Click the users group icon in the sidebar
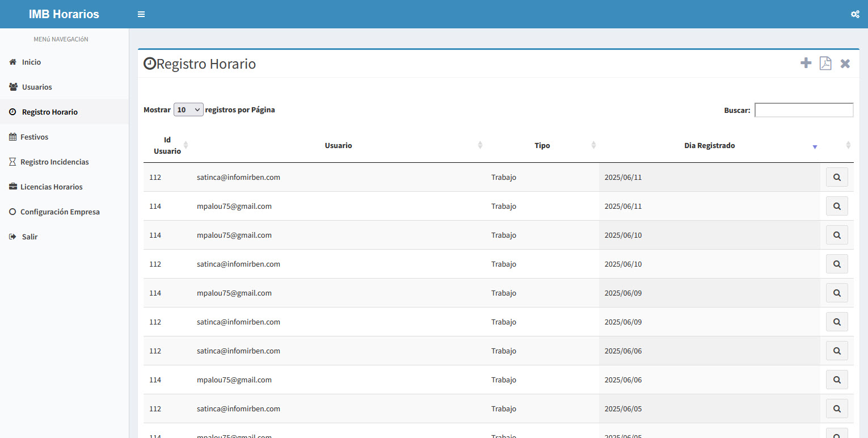 coord(14,87)
